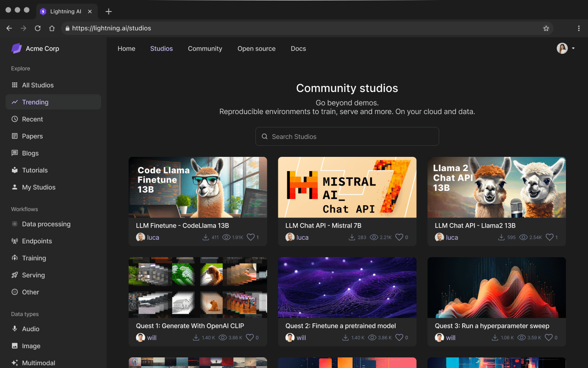Click the Recent clock icon
This screenshot has width=588, height=368.
(x=15, y=119)
